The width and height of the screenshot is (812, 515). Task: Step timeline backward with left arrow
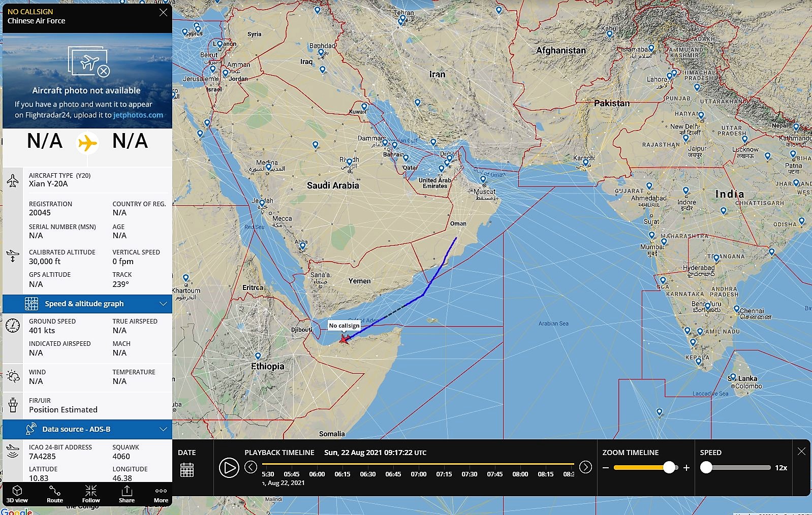(x=251, y=467)
